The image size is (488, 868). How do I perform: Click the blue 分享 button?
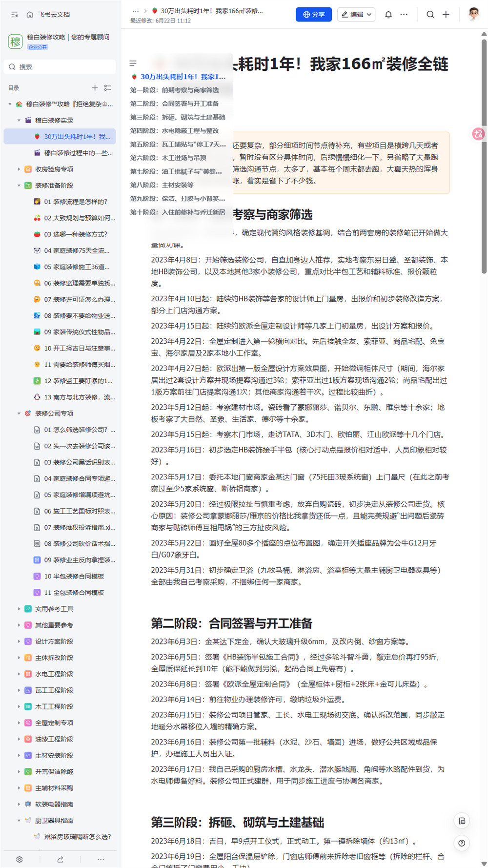314,15
